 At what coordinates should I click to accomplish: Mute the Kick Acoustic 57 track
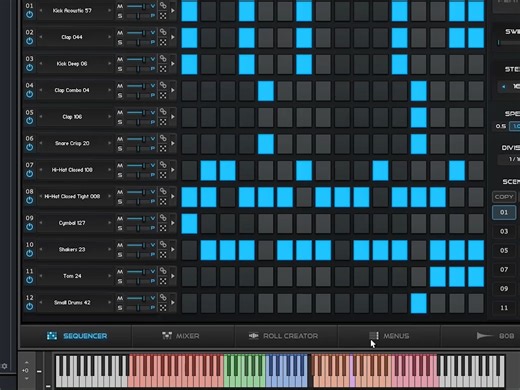coord(120,6)
